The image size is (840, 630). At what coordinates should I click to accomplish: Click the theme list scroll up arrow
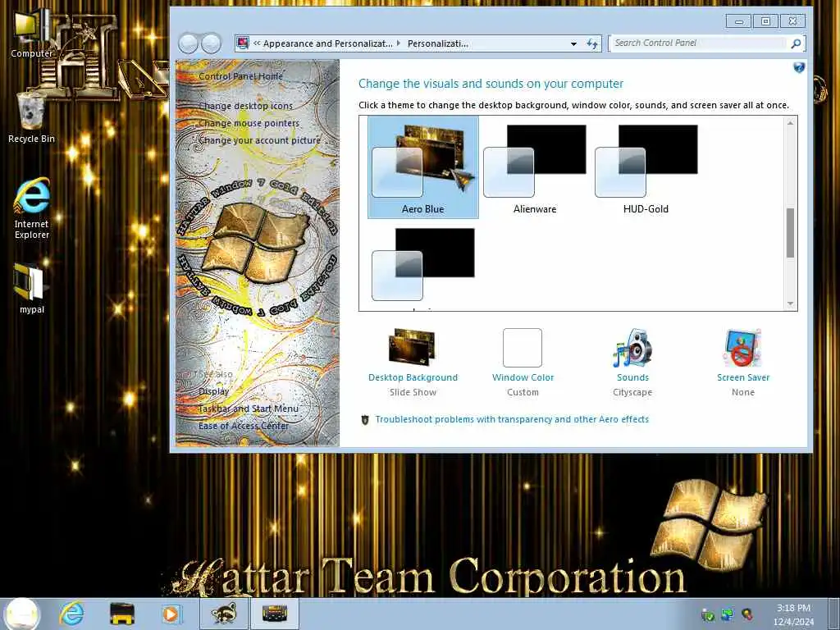(x=790, y=123)
